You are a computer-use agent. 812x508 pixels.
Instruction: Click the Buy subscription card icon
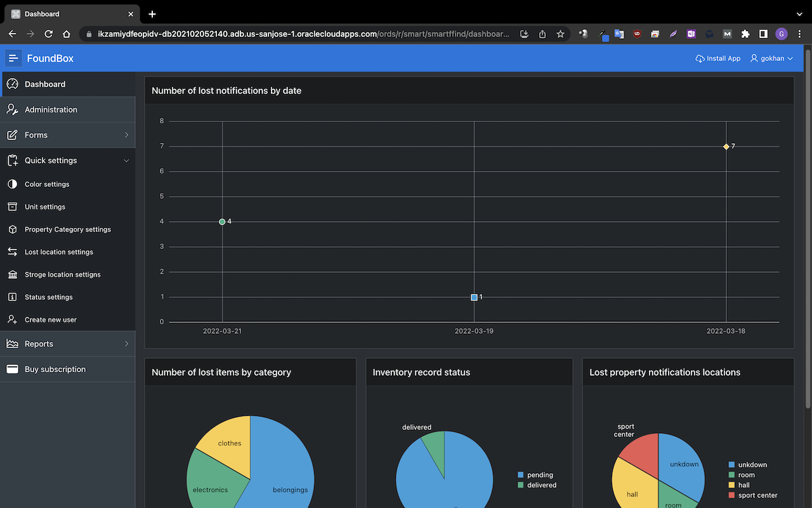[x=12, y=370]
